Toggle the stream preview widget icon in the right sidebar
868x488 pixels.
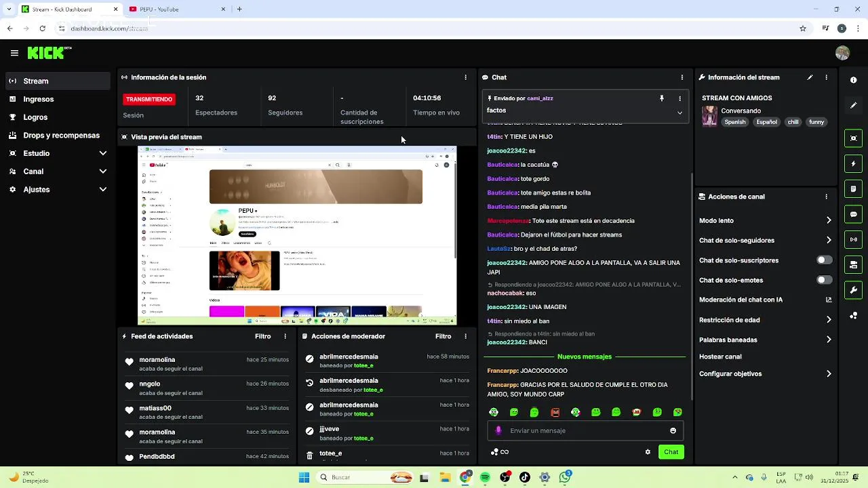[x=853, y=138]
